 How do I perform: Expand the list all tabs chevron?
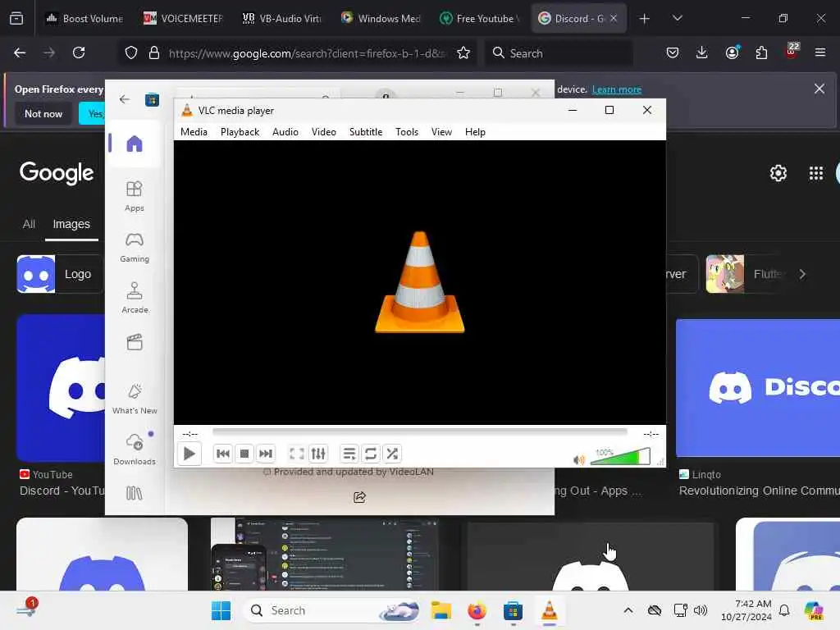[x=677, y=18]
